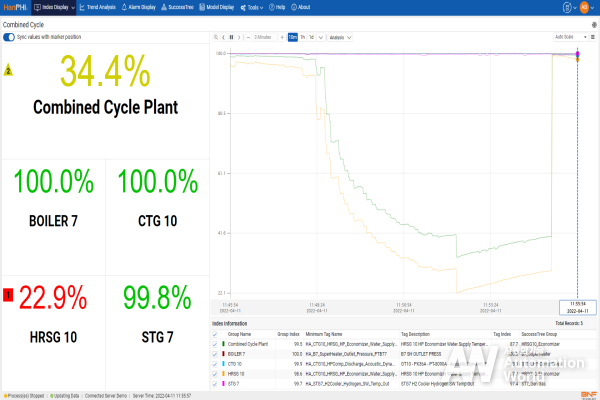Click the chart marker time label 11:55:34
600x400 pixels.
(578, 307)
